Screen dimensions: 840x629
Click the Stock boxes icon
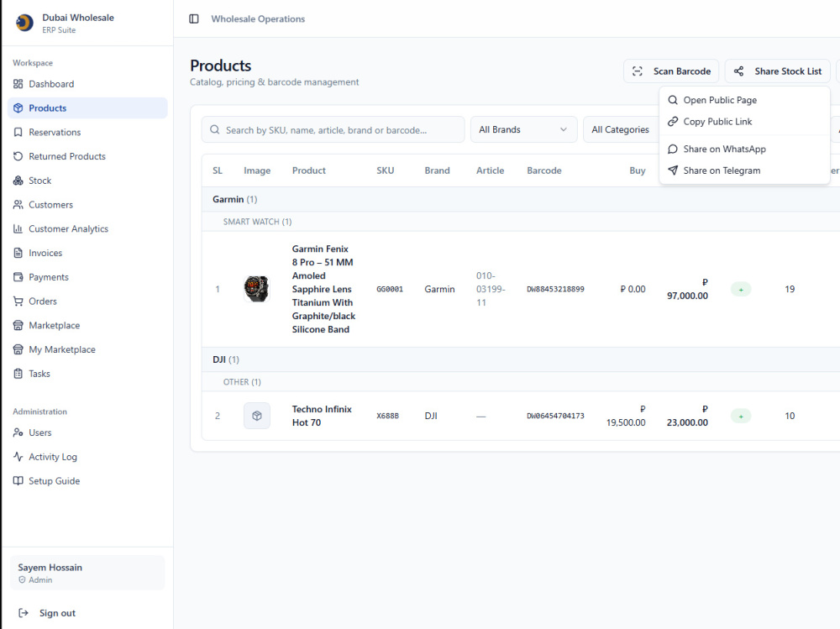(x=18, y=181)
